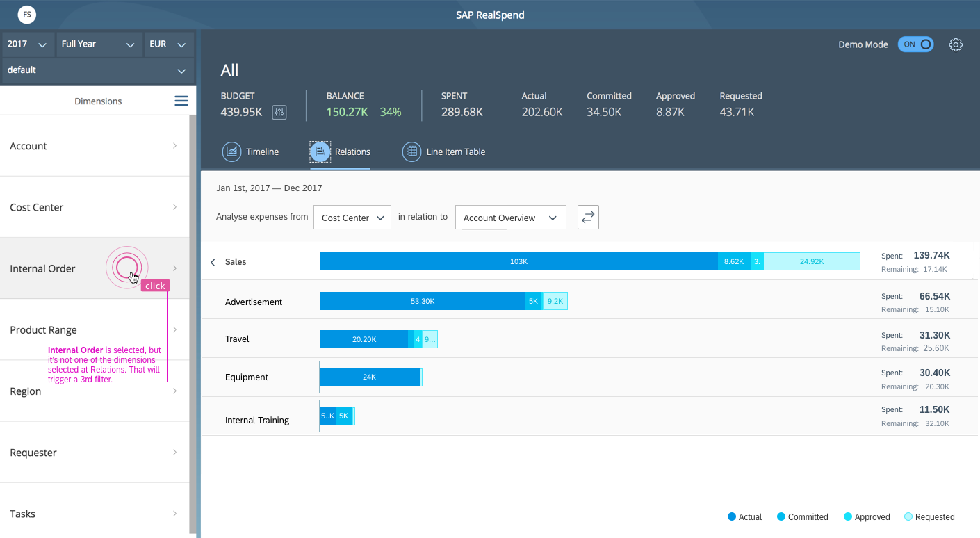Viewport: 980px width, 538px height.
Task: Toggle the Approved legend series
Action: click(866, 516)
